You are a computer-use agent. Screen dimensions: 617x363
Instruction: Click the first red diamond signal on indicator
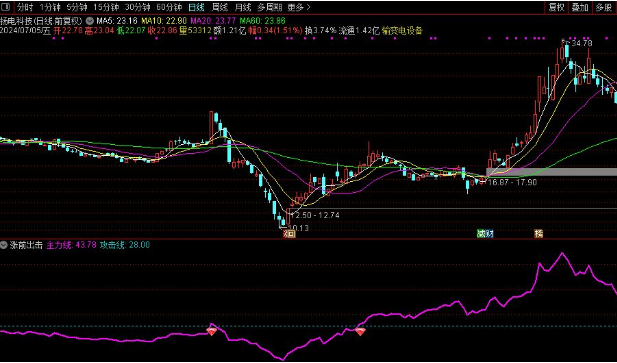(x=212, y=332)
